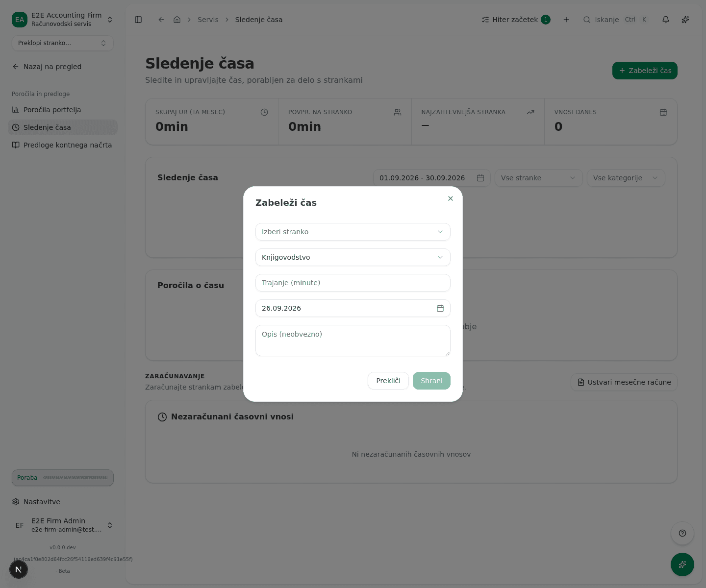Click Ustvari mesečne račune button

624,382
